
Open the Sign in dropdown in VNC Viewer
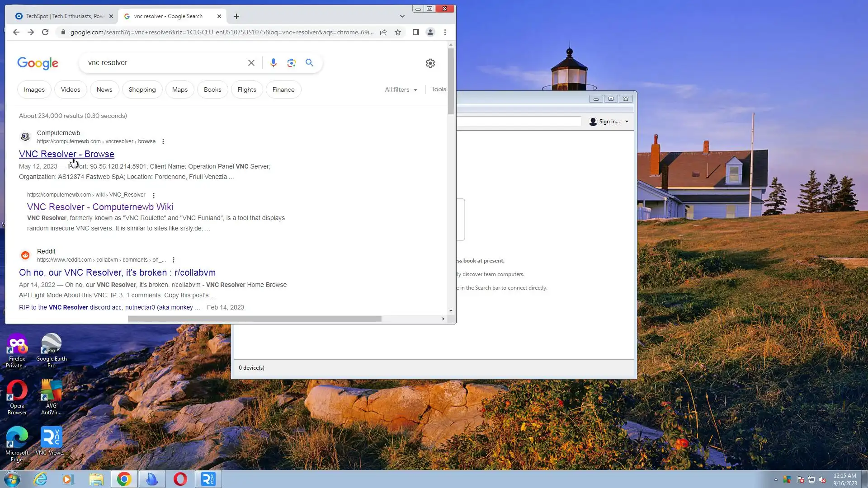pyautogui.click(x=609, y=122)
